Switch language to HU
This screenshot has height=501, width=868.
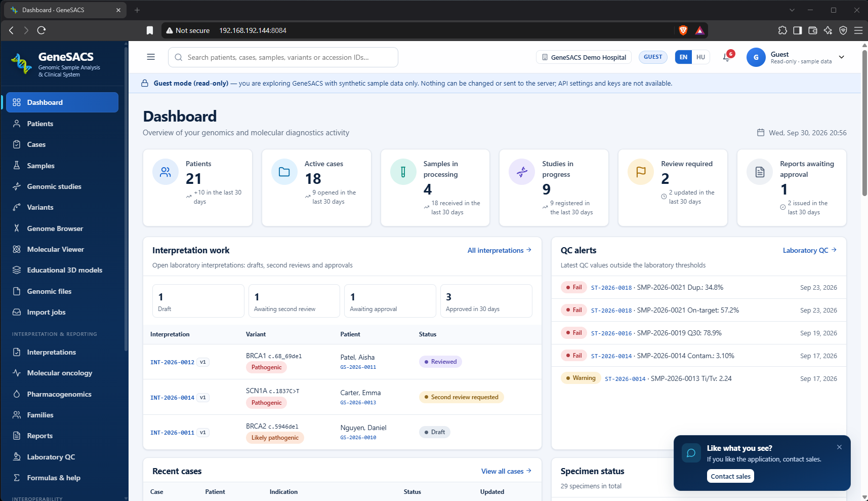point(700,57)
